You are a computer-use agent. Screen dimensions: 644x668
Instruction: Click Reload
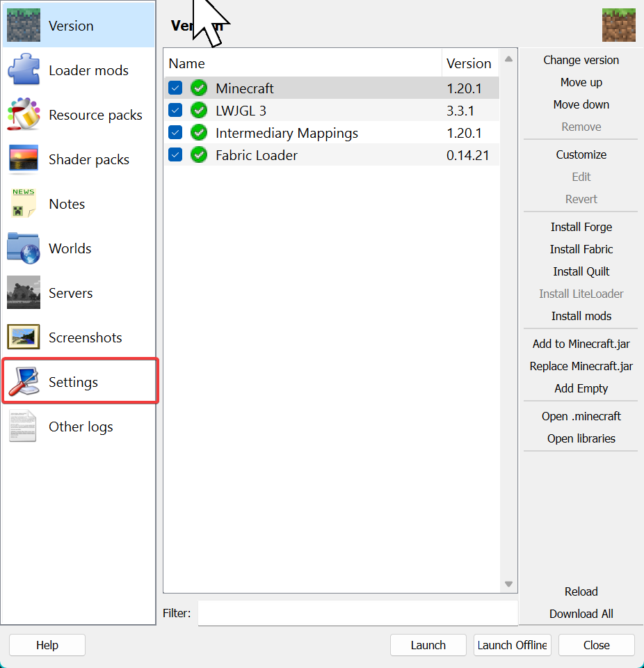click(x=581, y=591)
